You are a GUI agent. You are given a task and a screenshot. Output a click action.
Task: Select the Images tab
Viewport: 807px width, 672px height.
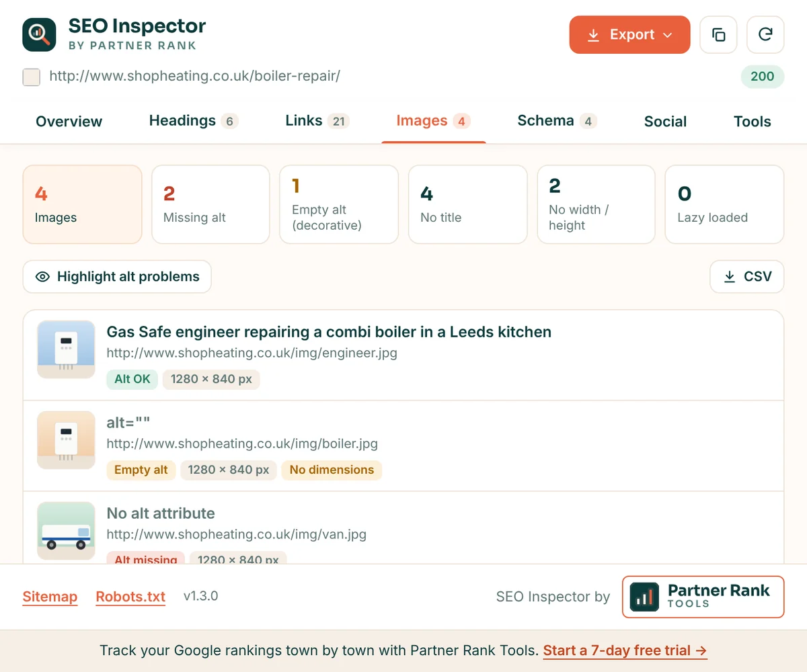pyautogui.click(x=433, y=121)
